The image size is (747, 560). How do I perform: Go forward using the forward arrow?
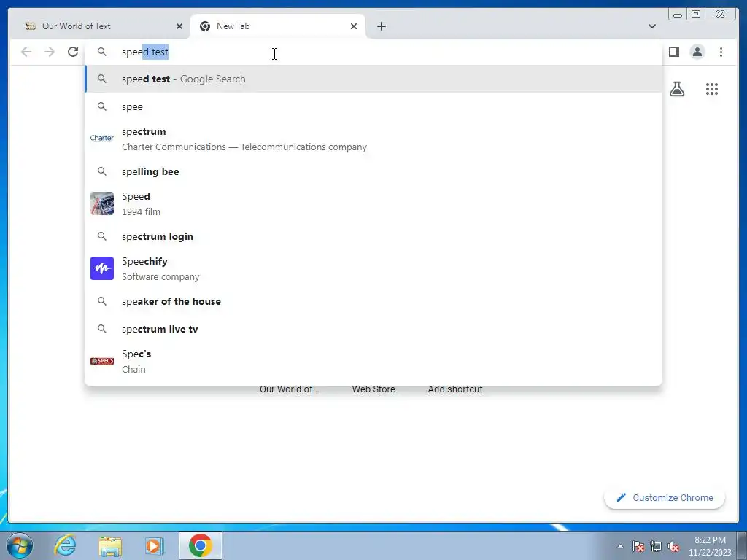pyautogui.click(x=50, y=52)
